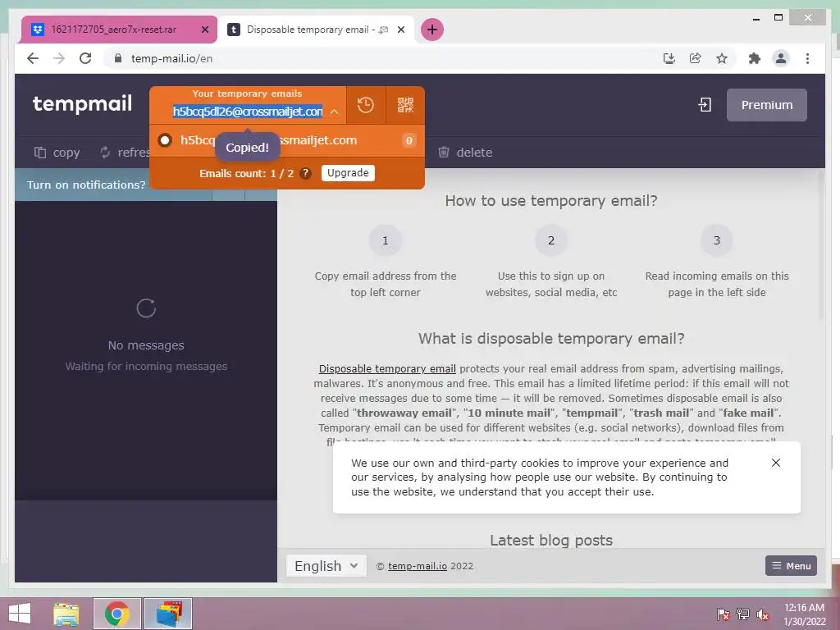Screen dimensions: 840x630
Task: Click 'Latest blog posts' heading
Action: point(551,540)
